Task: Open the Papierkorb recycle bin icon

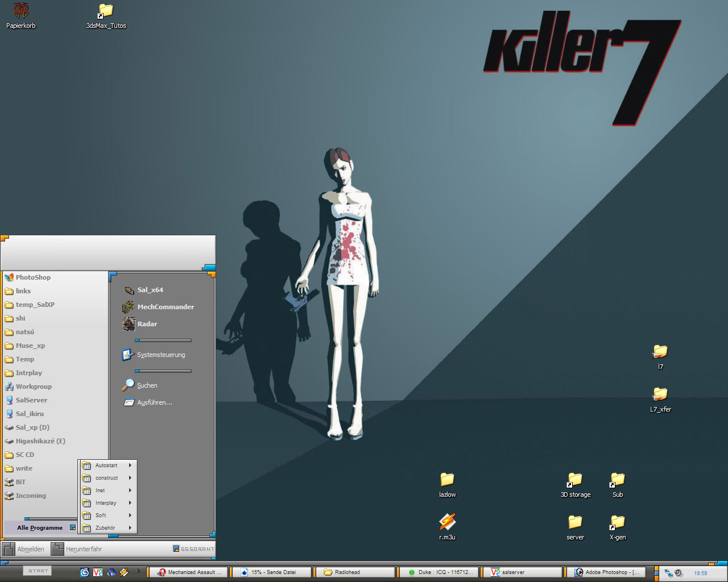Action: point(21,15)
